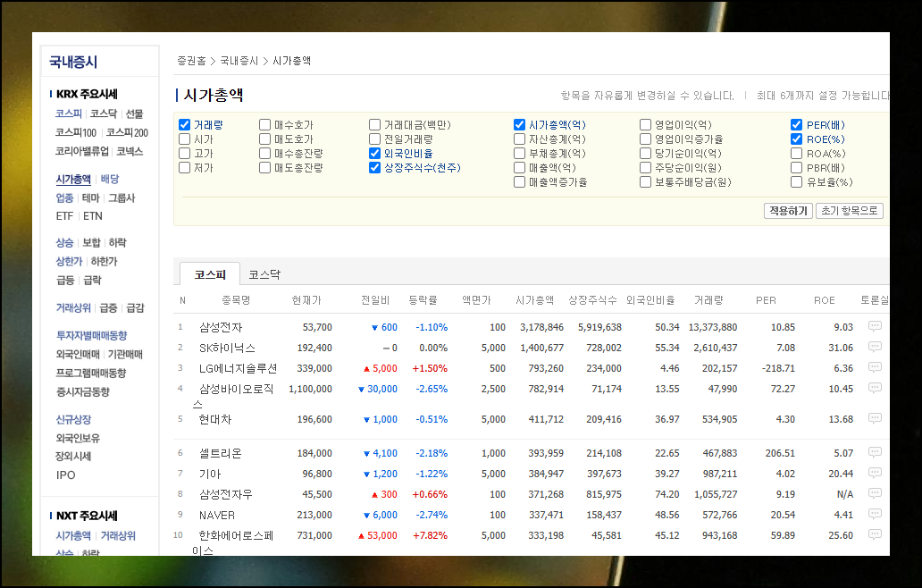Uncheck the ROE(%) checkbox
The height and width of the screenshot is (588, 922).
(x=797, y=139)
